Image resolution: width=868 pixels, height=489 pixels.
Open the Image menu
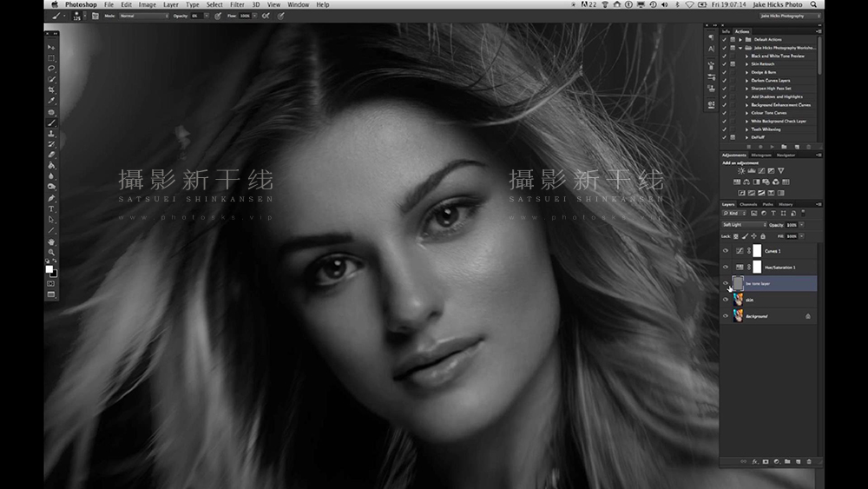point(147,4)
